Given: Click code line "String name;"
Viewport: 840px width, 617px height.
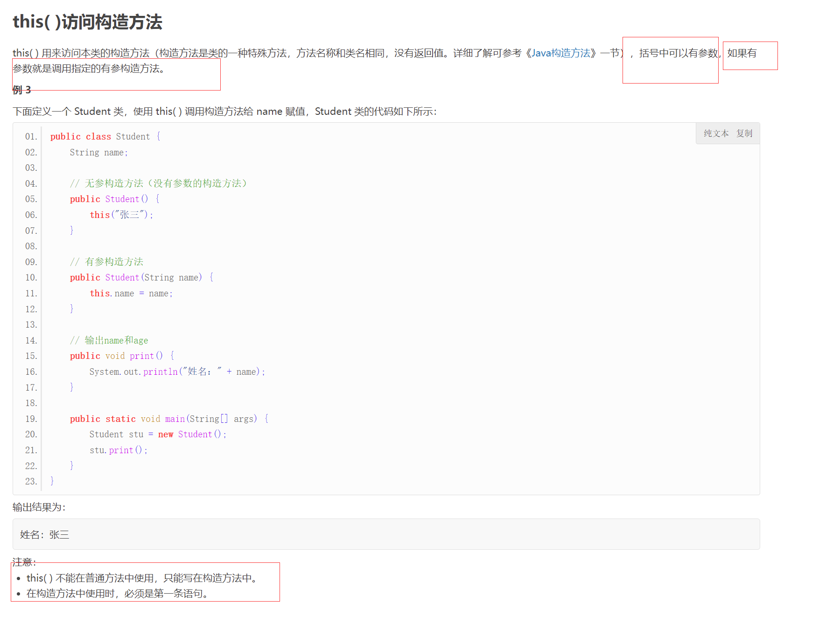Looking at the screenshot, I should click(x=99, y=152).
